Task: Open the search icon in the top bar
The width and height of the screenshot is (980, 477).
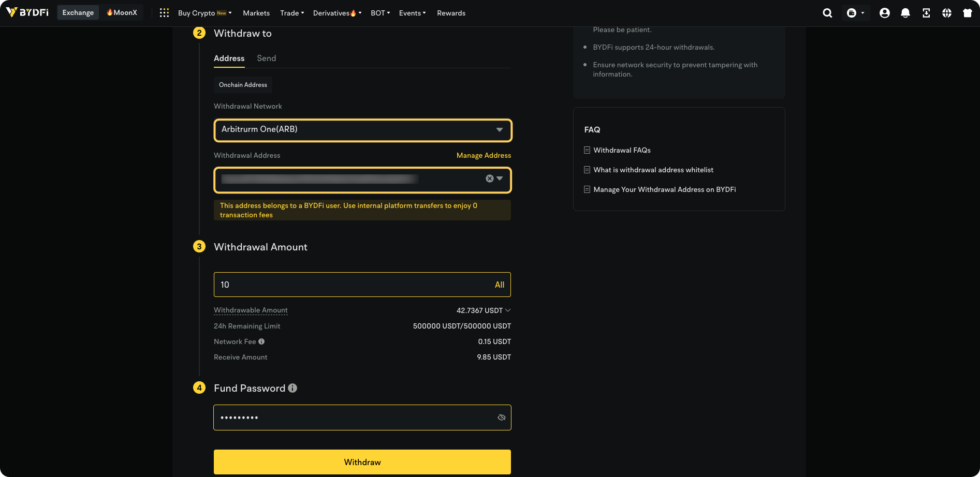Action: (x=827, y=13)
